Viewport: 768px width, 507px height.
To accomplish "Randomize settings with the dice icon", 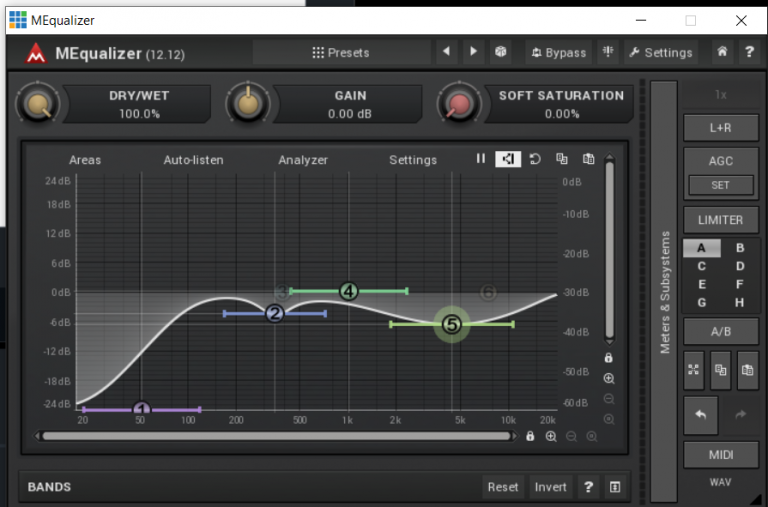I will 501,51.
